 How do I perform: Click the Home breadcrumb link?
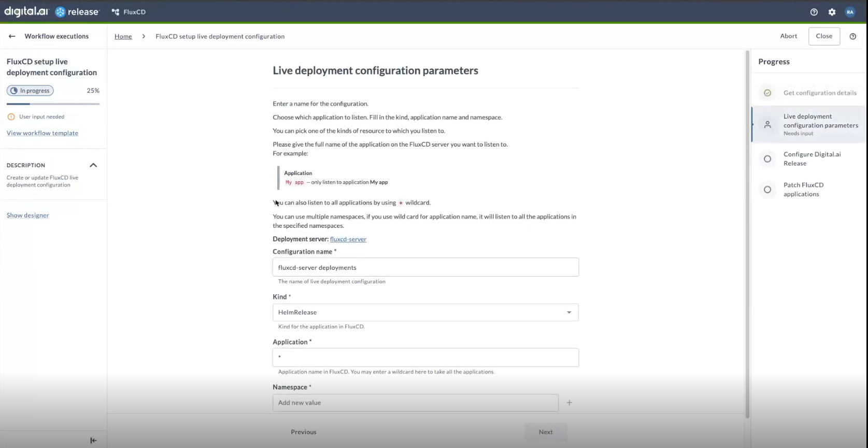(123, 36)
